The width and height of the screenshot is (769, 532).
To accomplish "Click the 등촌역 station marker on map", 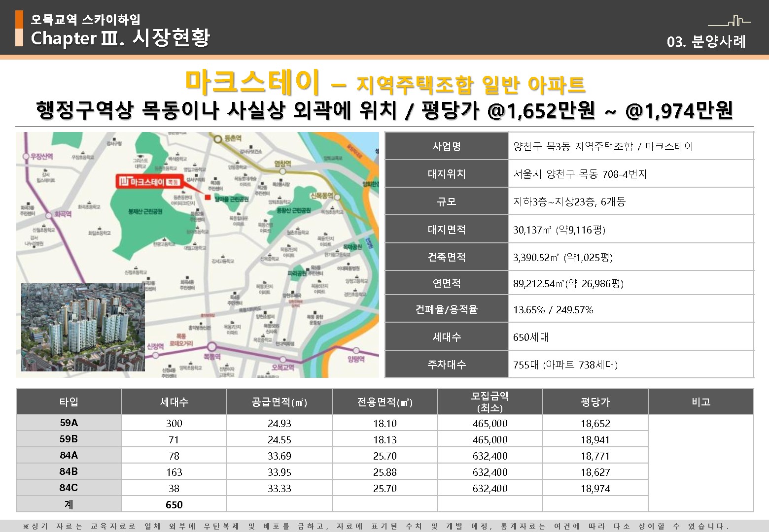I will [217, 139].
